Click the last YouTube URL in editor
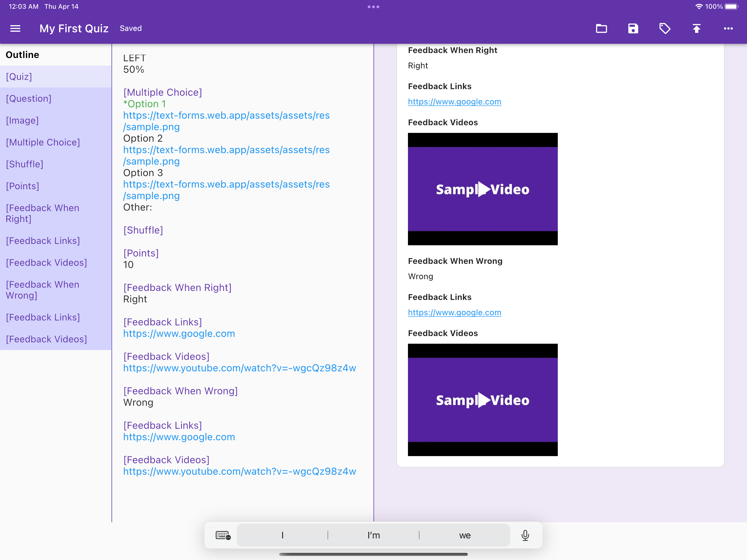Image resolution: width=747 pixels, height=560 pixels. point(240,471)
